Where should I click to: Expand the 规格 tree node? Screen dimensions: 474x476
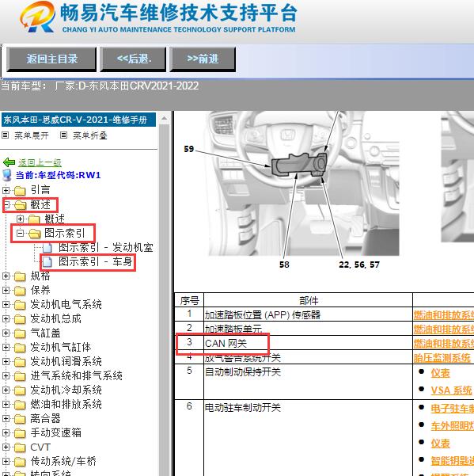pos(6,276)
